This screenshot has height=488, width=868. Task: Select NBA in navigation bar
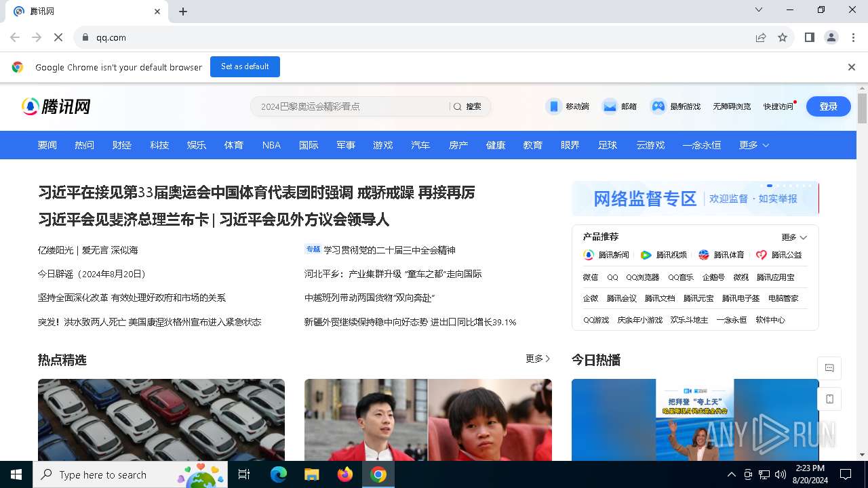[x=271, y=145]
